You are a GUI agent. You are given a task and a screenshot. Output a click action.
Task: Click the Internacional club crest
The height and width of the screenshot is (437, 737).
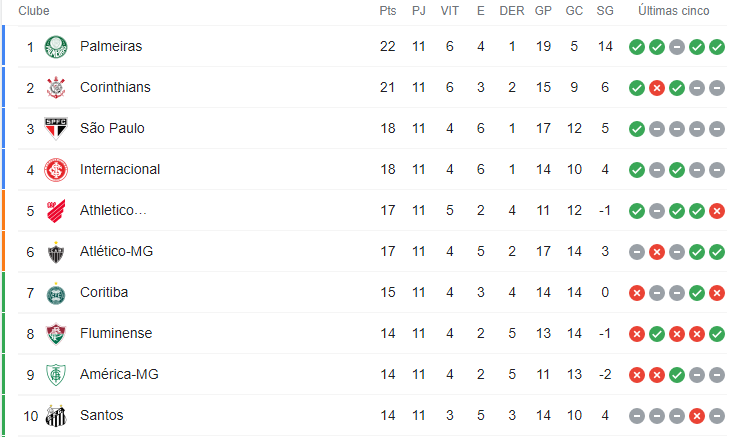tap(56, 170)
